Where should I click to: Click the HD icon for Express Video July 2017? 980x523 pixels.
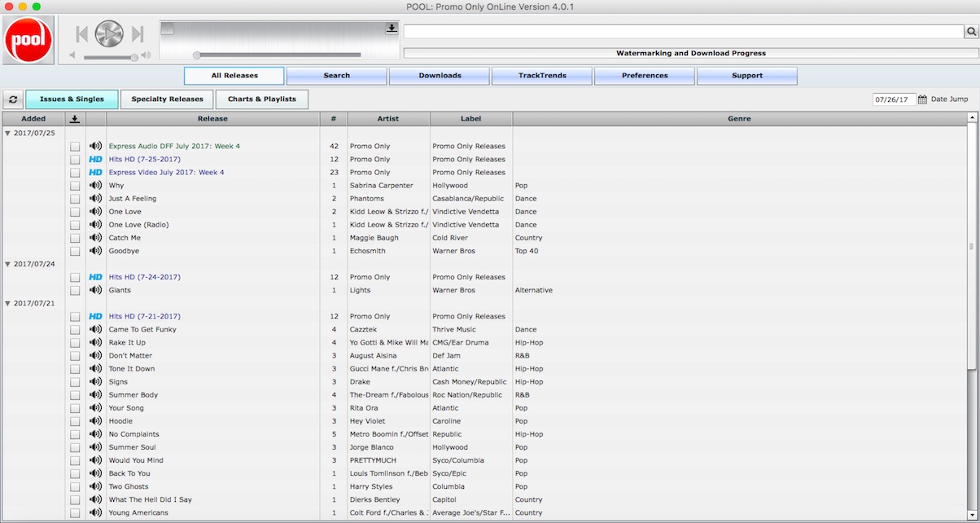pos(95,173)
